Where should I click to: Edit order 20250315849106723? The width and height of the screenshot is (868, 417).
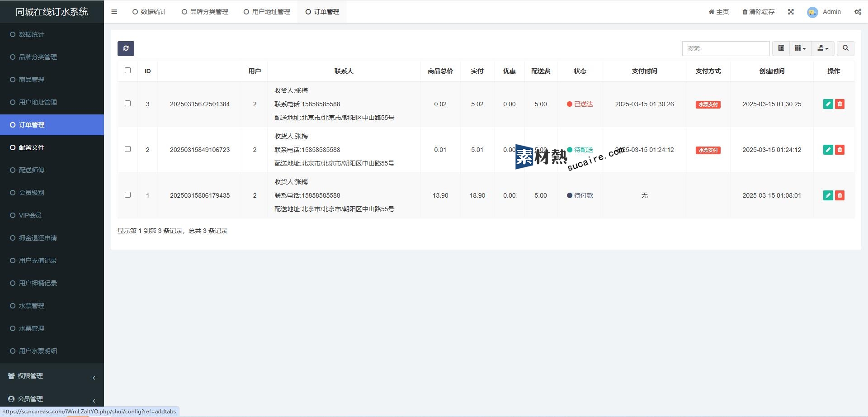pyautogui.click(x=828, y=150)
